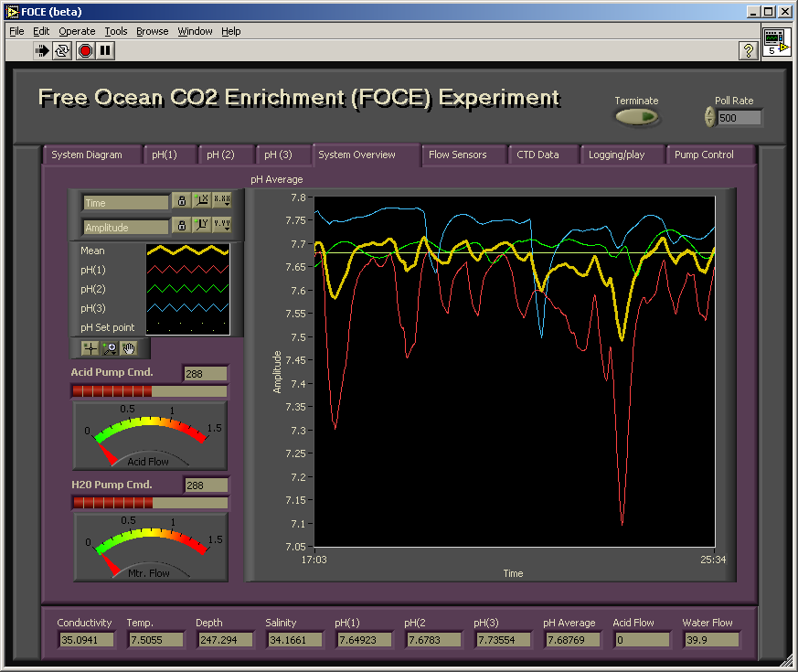Switch to the pH(1) tab
The width and height of the screenshot is (798, 672).
pos(170,155)
